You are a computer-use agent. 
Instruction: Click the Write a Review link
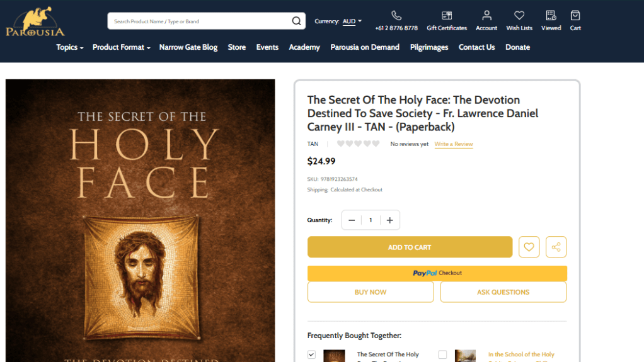click(x=454, y=144)
